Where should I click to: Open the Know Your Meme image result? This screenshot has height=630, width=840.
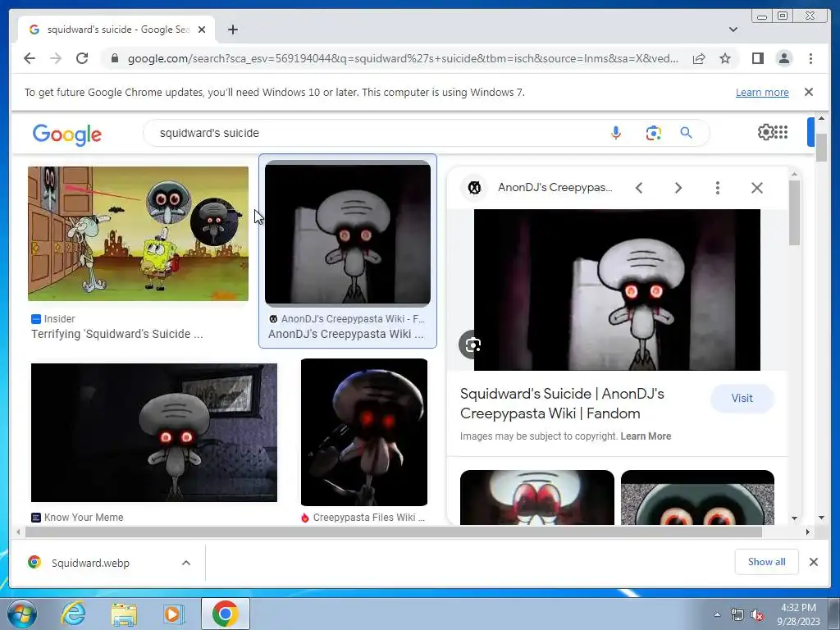[x=154, y=432]
